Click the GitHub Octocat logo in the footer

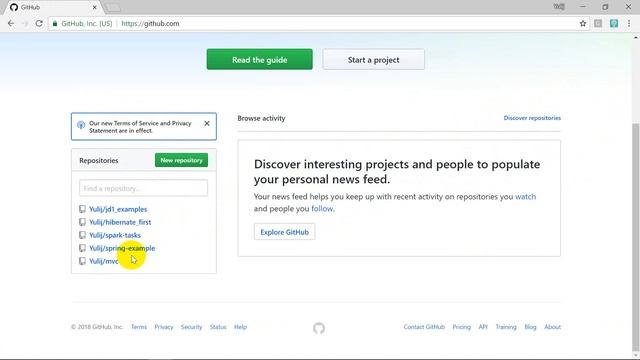[x=319, y=328]
